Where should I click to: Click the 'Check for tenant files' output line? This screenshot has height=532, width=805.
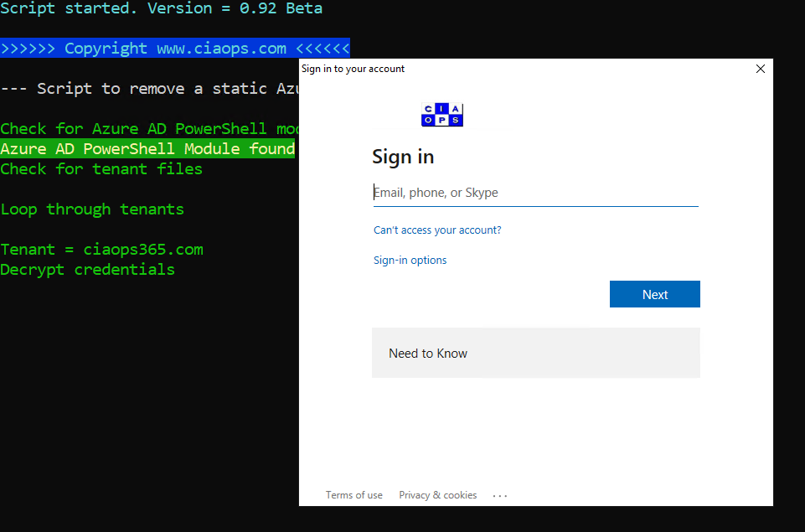tap(101, 169)
